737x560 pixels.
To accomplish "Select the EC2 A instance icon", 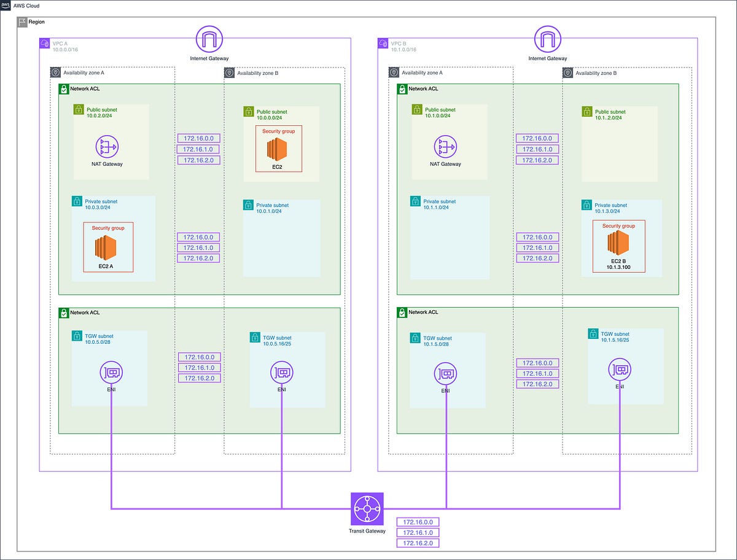I will point(106,247).
